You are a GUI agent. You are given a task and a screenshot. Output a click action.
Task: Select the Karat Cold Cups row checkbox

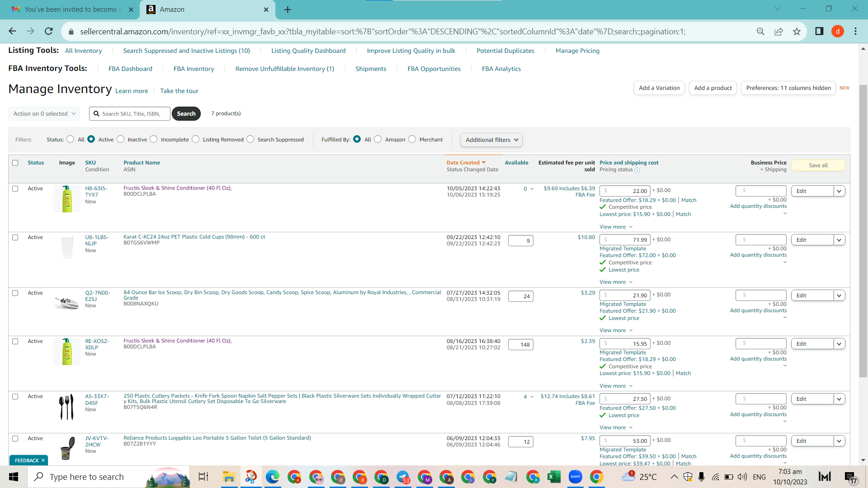(x=15, y=237)
